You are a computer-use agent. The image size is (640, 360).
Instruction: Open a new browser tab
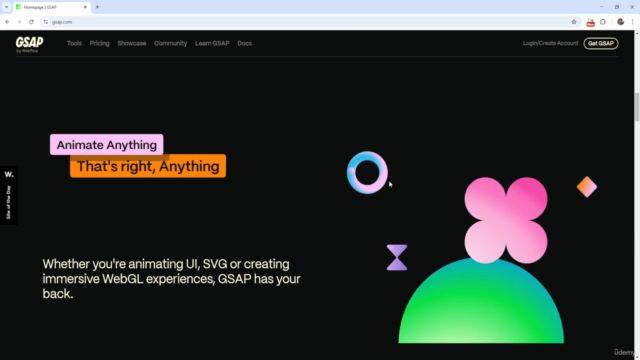click(x=97, y=7)
